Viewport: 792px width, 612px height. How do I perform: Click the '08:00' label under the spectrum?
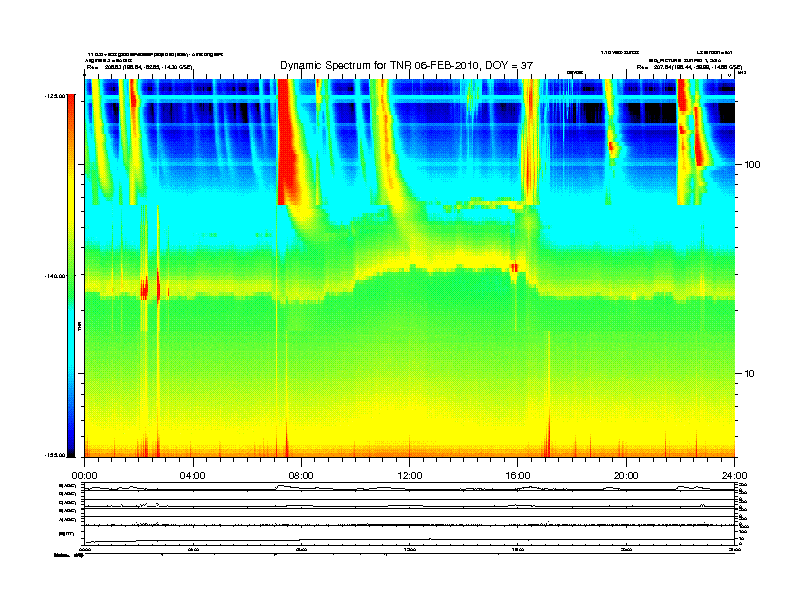click(x=302, y=476)
